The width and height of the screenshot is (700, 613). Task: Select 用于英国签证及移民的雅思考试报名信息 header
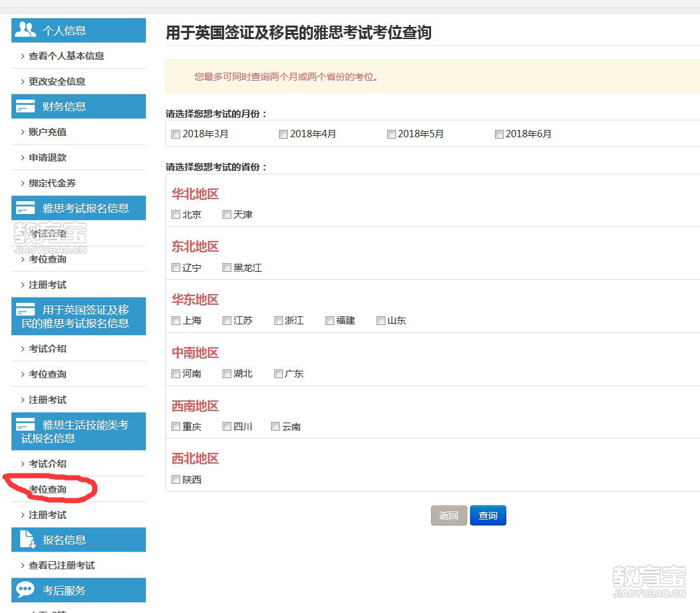79,316
